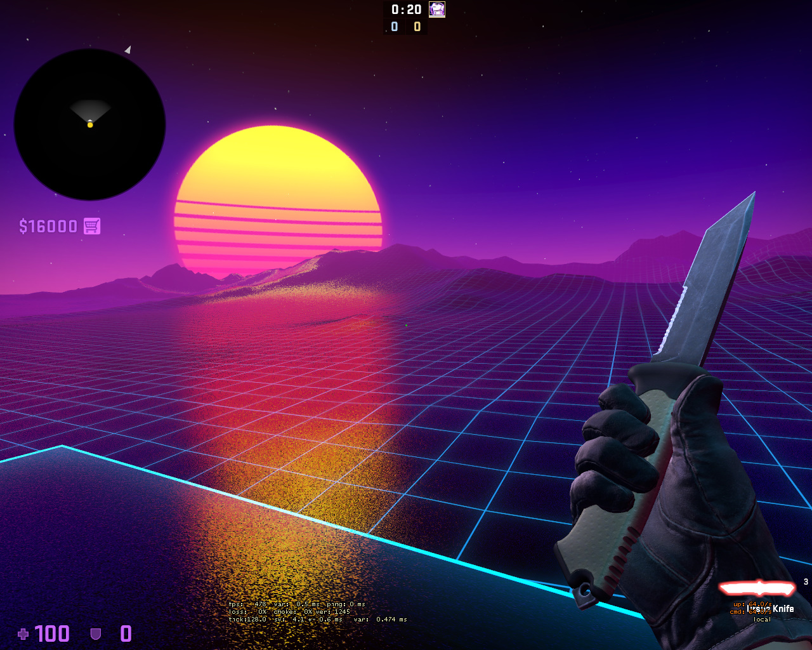Click the cmd 64.0/s rate readout
Image resolution: width=812 pixels, height=650 pixels.
[751, 612]
